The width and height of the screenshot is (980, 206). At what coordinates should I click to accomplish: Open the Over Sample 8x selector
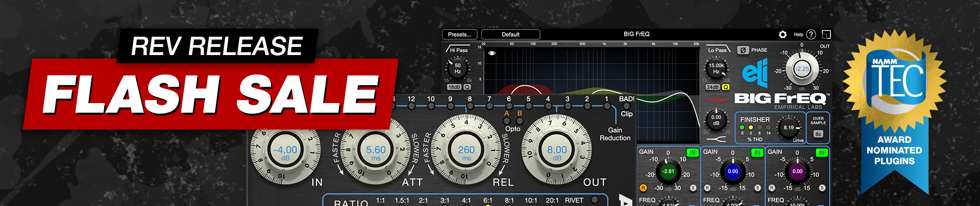(818, 134)
